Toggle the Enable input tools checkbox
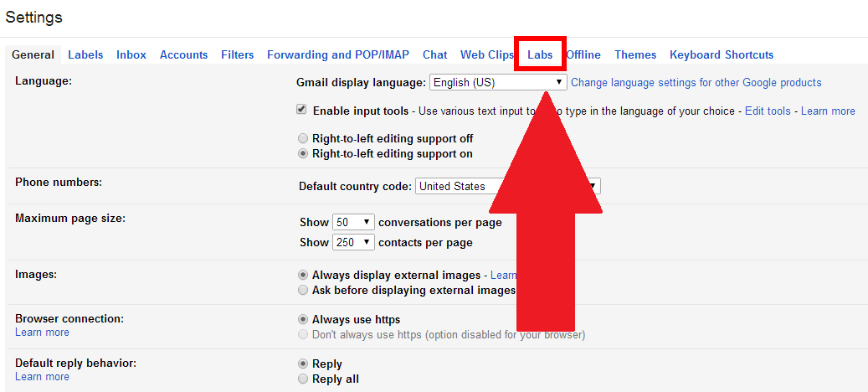 301,110
